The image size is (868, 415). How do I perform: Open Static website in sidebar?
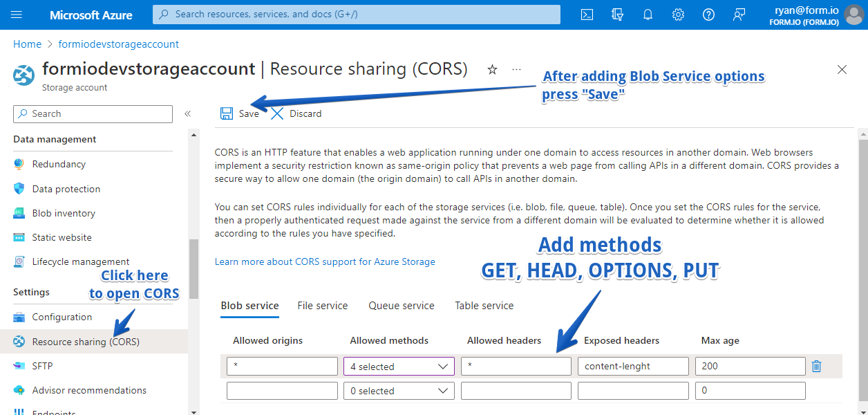point(62,237)
